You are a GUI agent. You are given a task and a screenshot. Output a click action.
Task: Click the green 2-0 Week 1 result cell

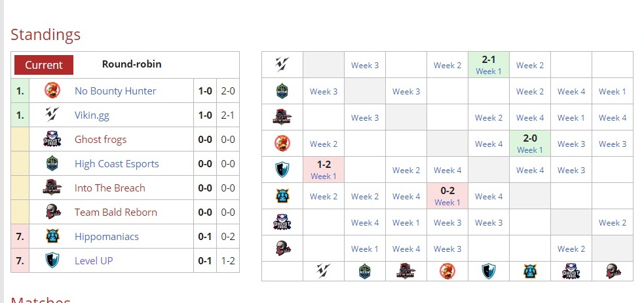530,144
